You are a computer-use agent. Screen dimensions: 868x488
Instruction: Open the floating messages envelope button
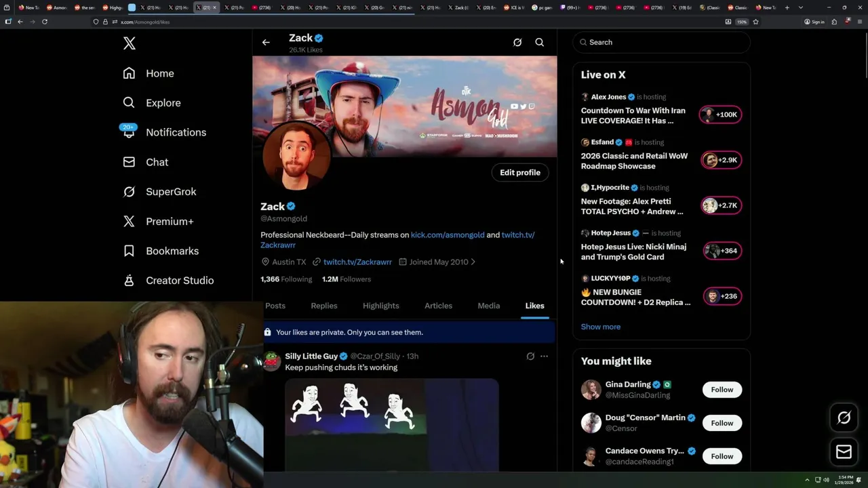click(x=844, y=452)
